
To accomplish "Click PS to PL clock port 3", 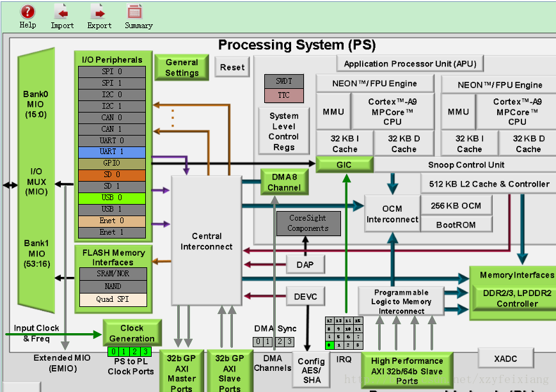I will (146, 352).
